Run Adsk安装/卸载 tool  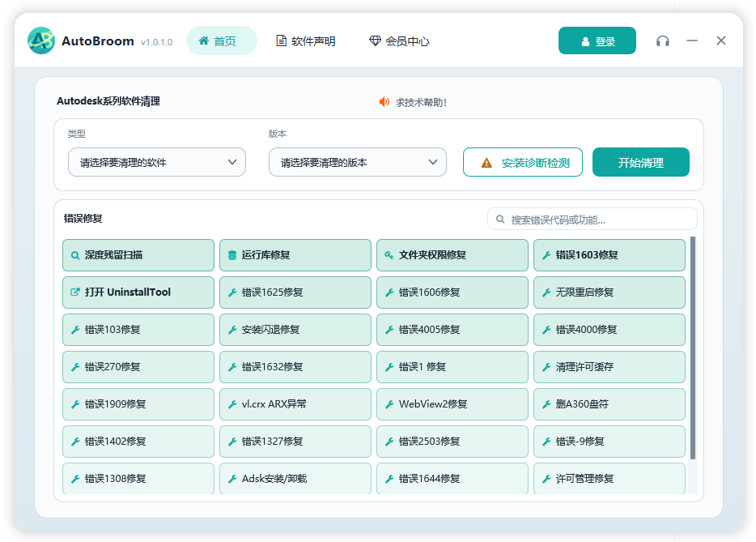pos(295,478)
